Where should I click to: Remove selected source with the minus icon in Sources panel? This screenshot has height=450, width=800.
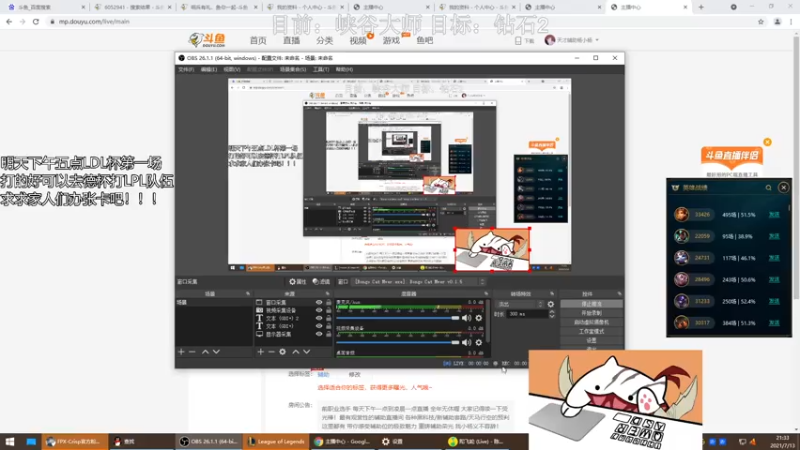click(x=271, y=352)
